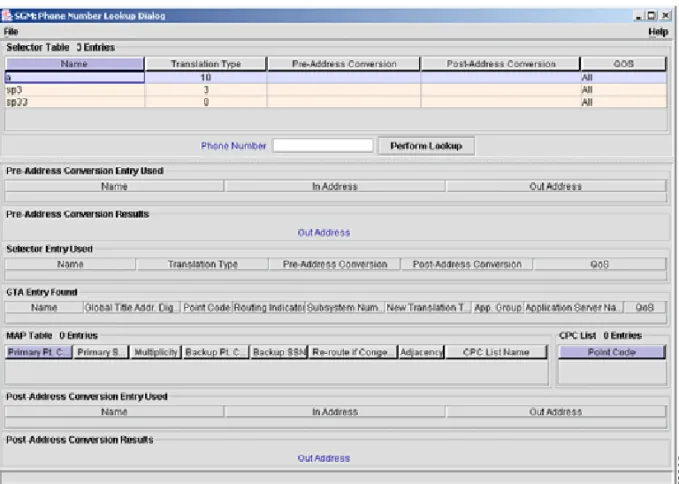Image resolution: width=679 pixels, height=484 pixels.
Task: Click QoS header in GTA Entry Found
Action: [x=645, y=307]
